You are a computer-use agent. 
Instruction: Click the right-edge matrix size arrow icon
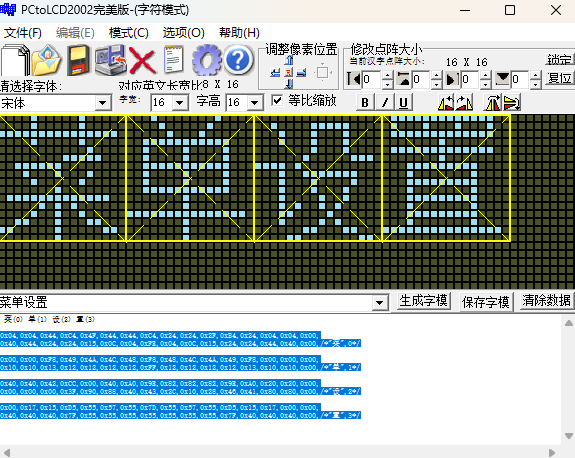[x=453, y=79]
